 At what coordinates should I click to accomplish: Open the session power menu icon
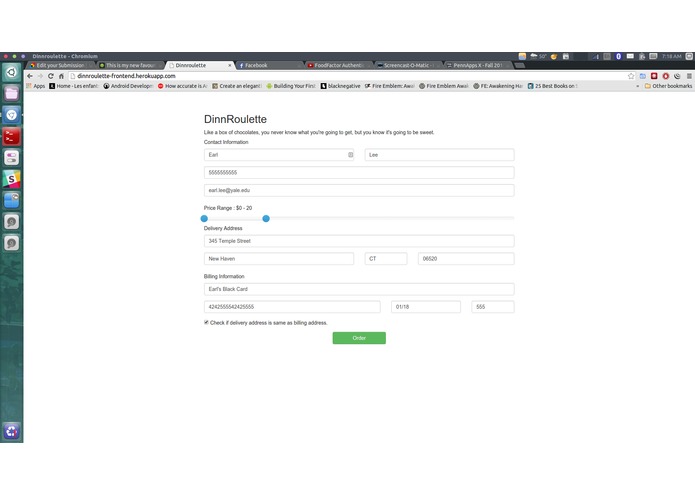[x=689, y=56]
